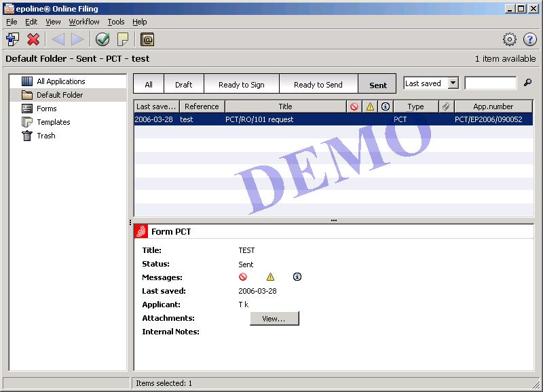Screen dimensions: 543x392
Task: Click the View... attachments button
Action: click(x=274, y=319)
